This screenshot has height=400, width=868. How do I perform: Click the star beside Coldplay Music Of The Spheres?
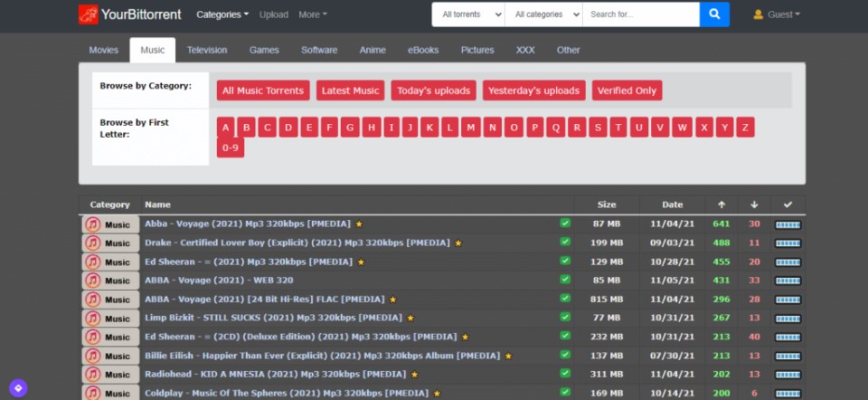(x=437, y=394)
